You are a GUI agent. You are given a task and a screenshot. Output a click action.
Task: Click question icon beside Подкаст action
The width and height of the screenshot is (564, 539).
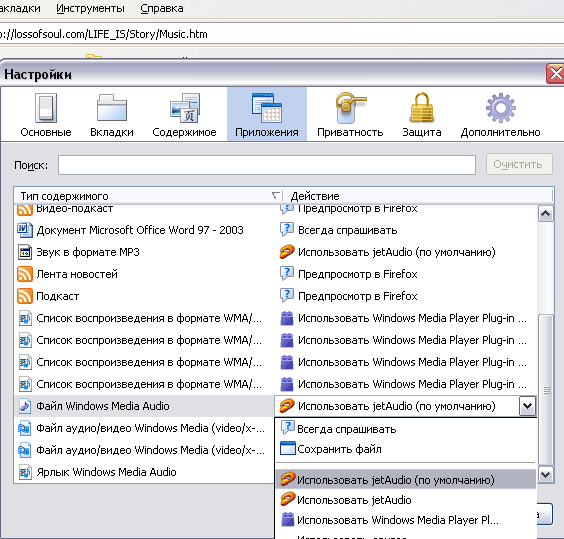point(287,295)
